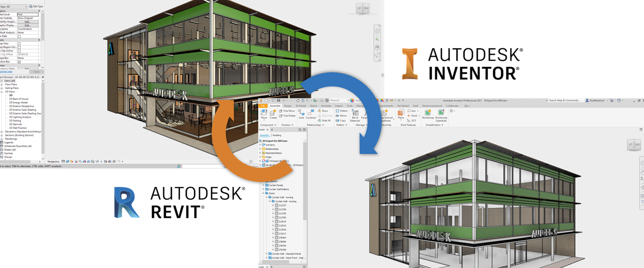Viewport: 644px width, 268px height.
Task: Collapse the Doors folder in model tree
Action: pos(263,193)
